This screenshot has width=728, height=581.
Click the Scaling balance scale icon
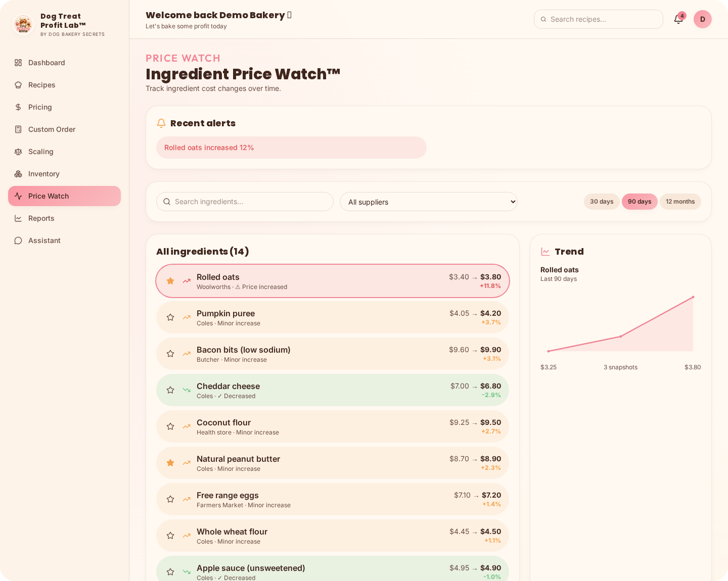(18, 152)
